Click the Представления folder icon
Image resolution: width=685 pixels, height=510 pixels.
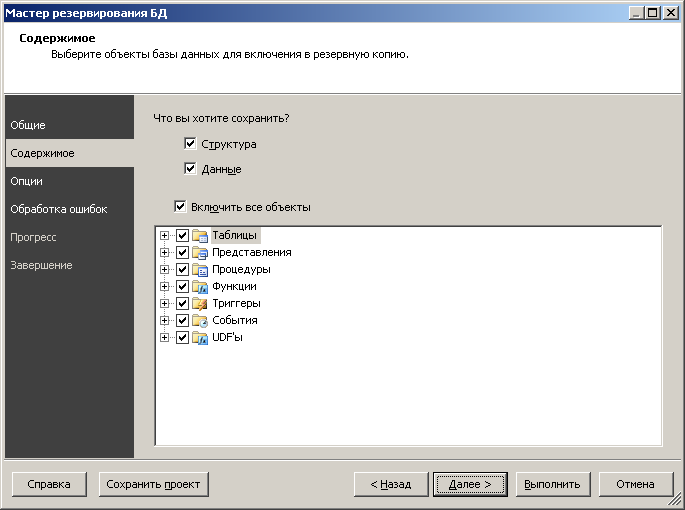[x=199, y=253]
